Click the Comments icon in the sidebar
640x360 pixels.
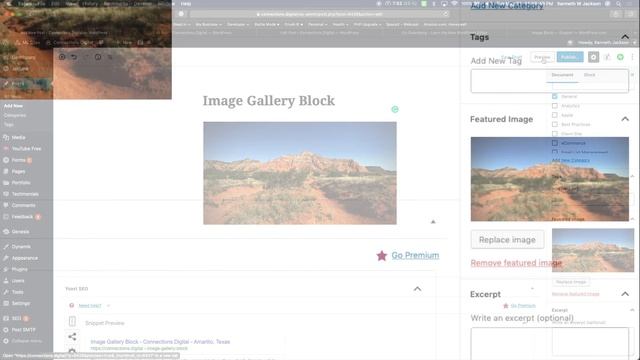[6, 205]
